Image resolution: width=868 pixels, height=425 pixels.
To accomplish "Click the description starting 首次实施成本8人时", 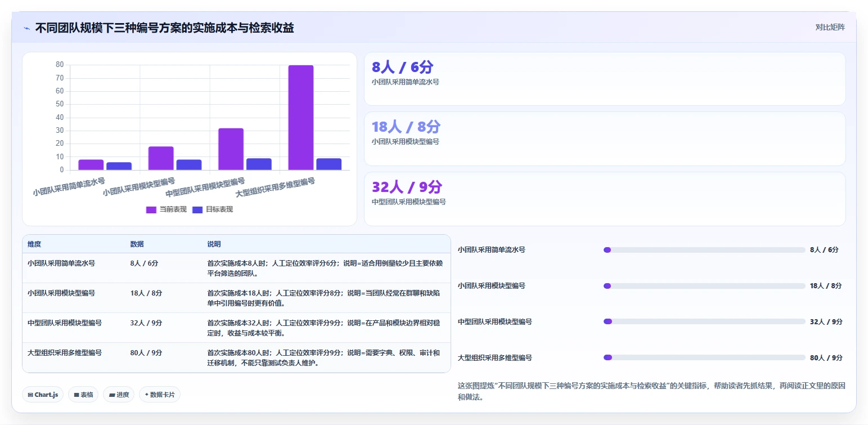I will pyautogui.click(x=325, y=268).
